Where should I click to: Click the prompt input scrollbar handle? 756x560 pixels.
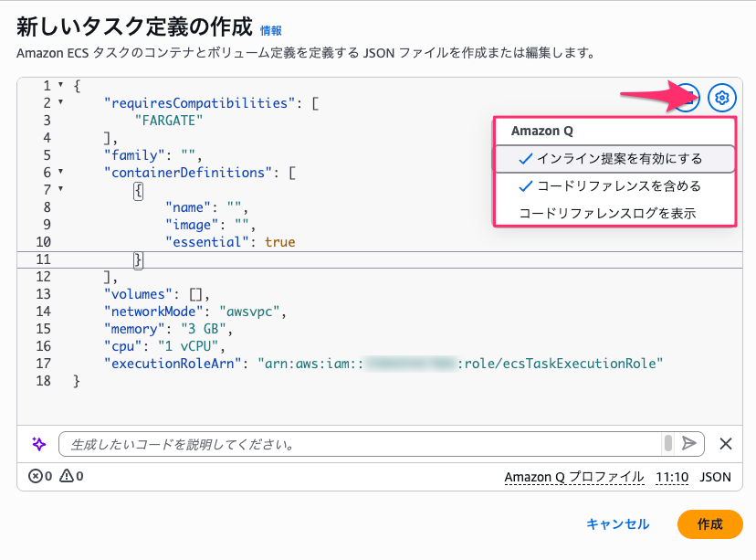coord(668,443)
